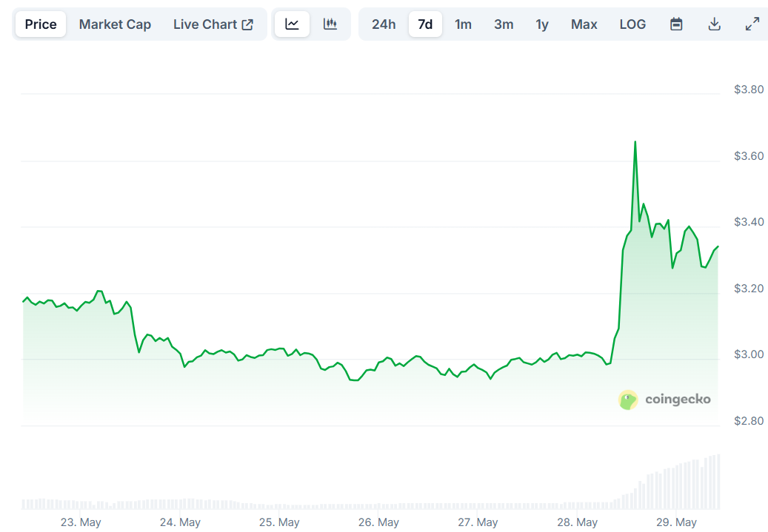Expand the chart to fullscreen
Image resolution: width=768 pixels, height=532 pixels.
tap(752, 24)
